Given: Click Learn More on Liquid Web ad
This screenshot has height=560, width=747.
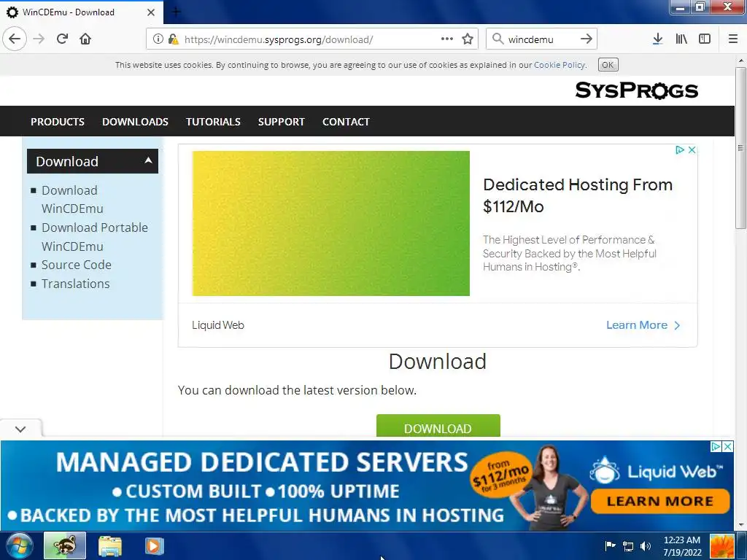Looking at the screenshot, I should (643, 325).
